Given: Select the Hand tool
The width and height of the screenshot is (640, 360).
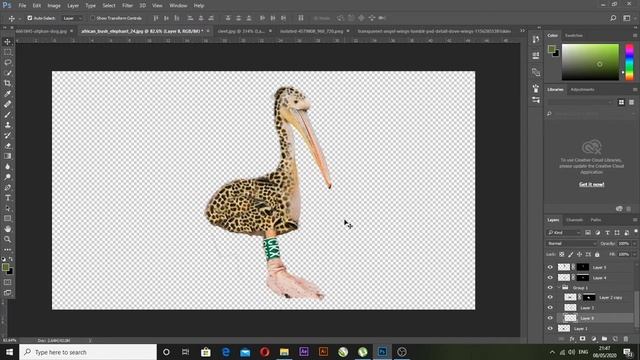Looking at the screenshot, I should (x=7, y=229).
